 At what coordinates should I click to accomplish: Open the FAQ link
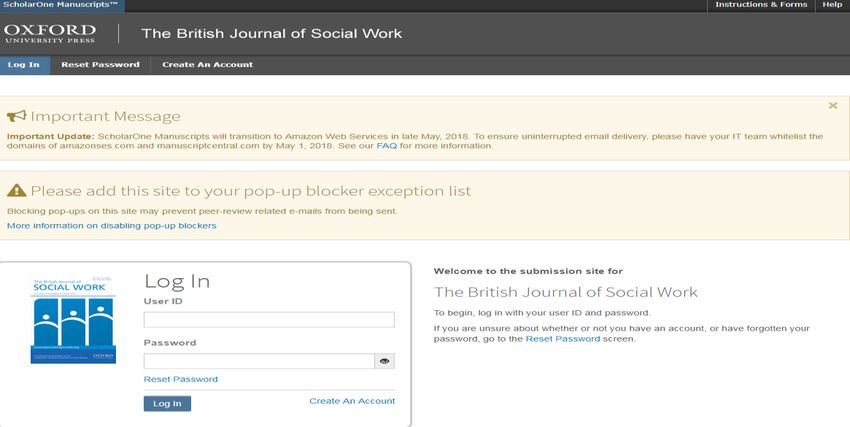[387, 146]
